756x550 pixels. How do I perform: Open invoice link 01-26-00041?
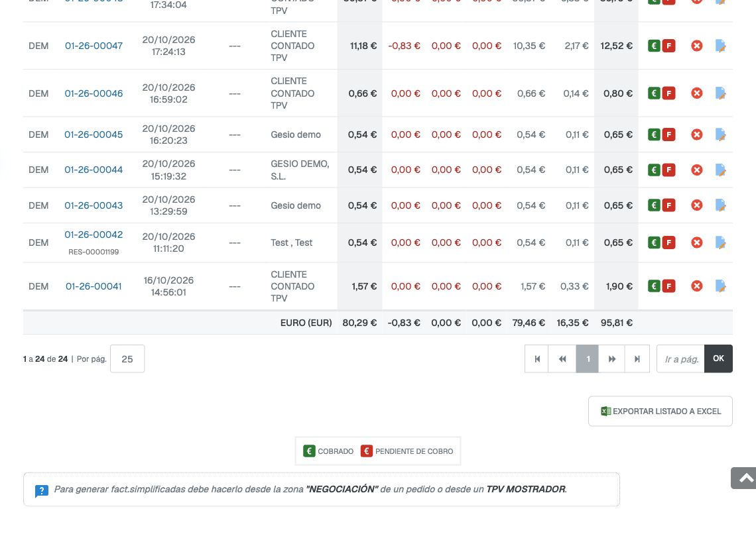tap(94, 286)
